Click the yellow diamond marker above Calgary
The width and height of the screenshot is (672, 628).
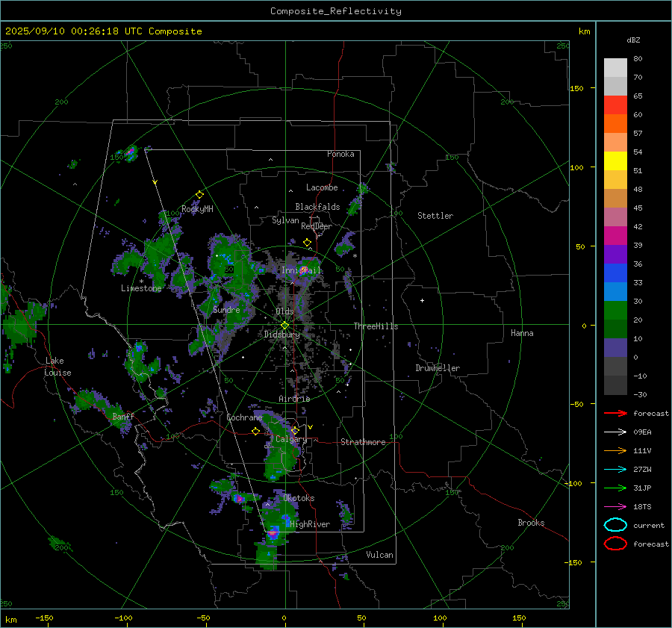pos(295,430)
